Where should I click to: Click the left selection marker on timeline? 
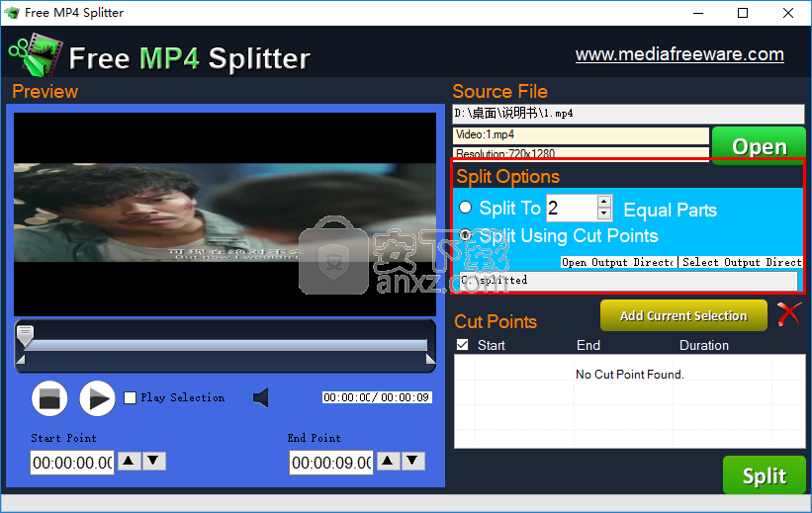click(21, 359)
